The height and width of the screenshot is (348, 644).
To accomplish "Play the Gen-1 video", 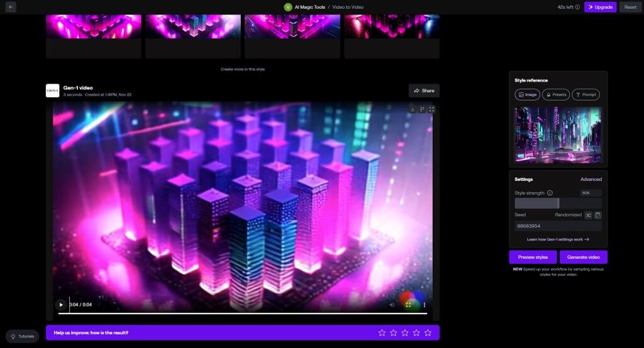I will point(61,305).
